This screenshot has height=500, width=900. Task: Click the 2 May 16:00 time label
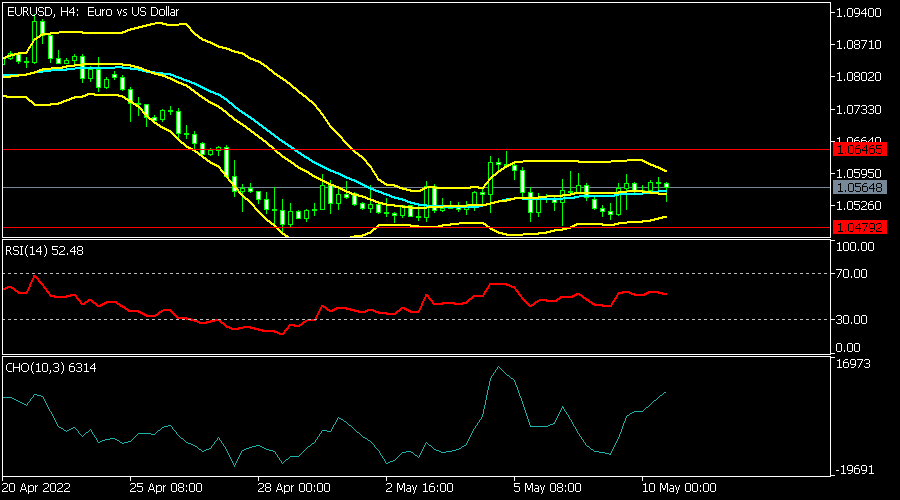[x=420, y=488]
